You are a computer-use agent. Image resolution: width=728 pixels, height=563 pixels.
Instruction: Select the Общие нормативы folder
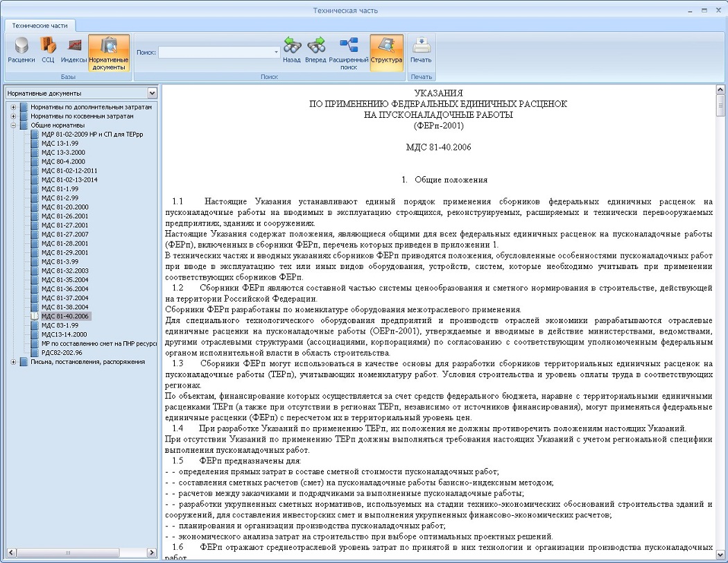click(58, 125)
